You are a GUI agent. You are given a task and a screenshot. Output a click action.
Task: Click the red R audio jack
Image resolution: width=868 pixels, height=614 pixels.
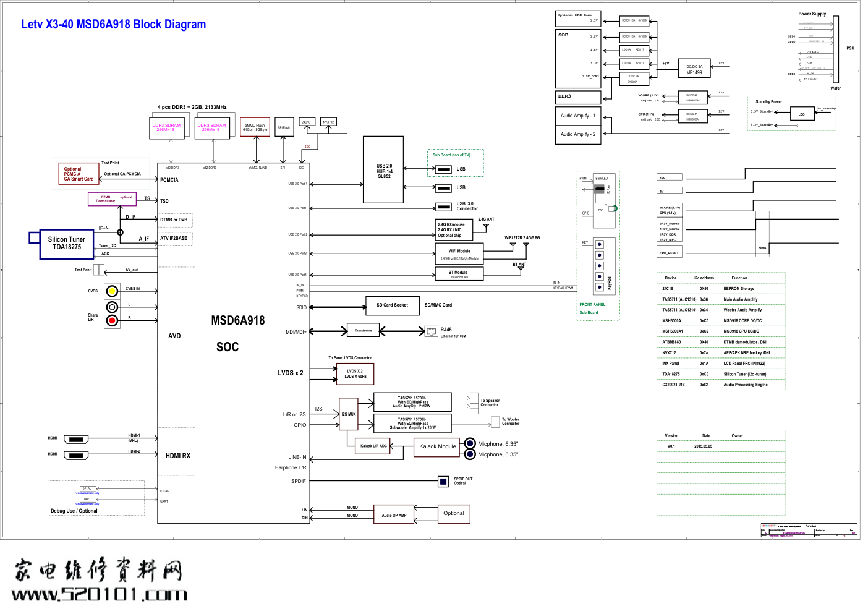tap(112, 320)
